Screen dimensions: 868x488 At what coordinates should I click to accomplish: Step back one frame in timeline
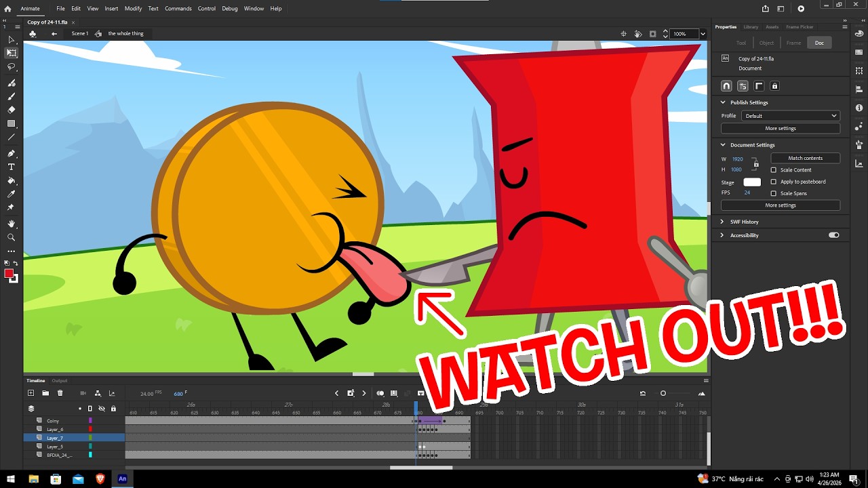[x=337, y=393]
